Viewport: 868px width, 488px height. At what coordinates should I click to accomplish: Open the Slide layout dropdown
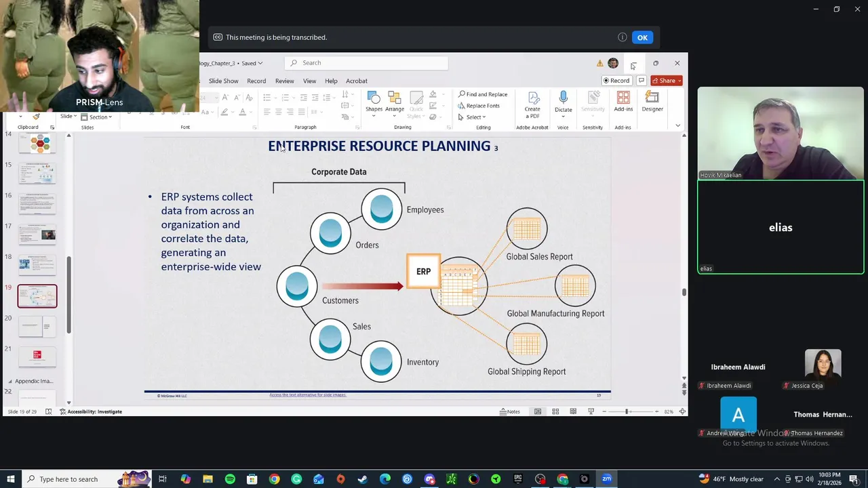(67, 117)
